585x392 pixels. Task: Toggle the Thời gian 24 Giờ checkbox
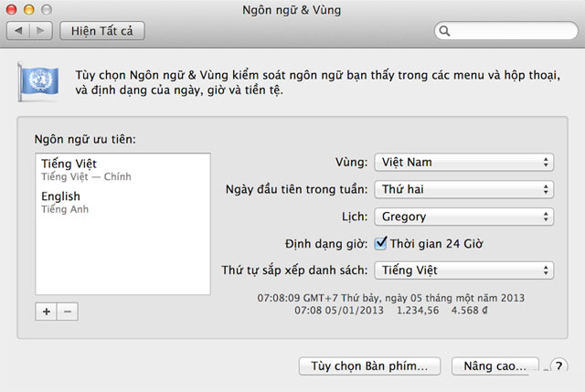381,243
